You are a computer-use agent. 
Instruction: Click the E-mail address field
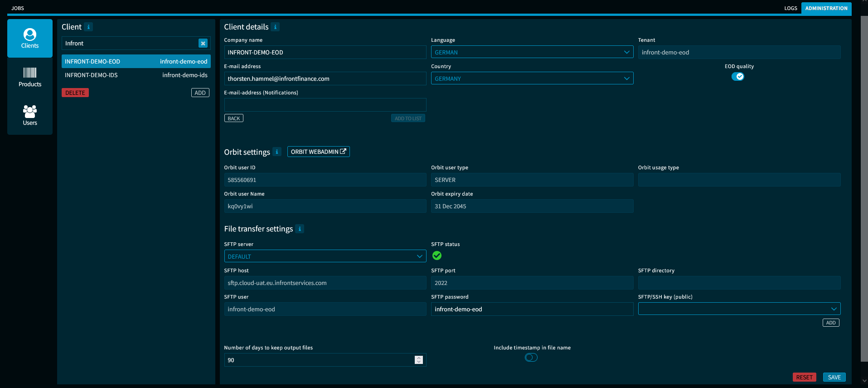coord(325,79)
